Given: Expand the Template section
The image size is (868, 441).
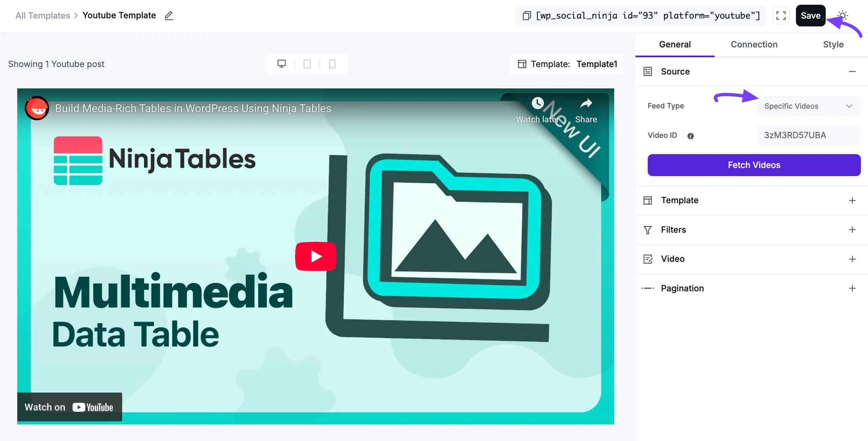Looking at the screenshot, I should click(852, 200).
